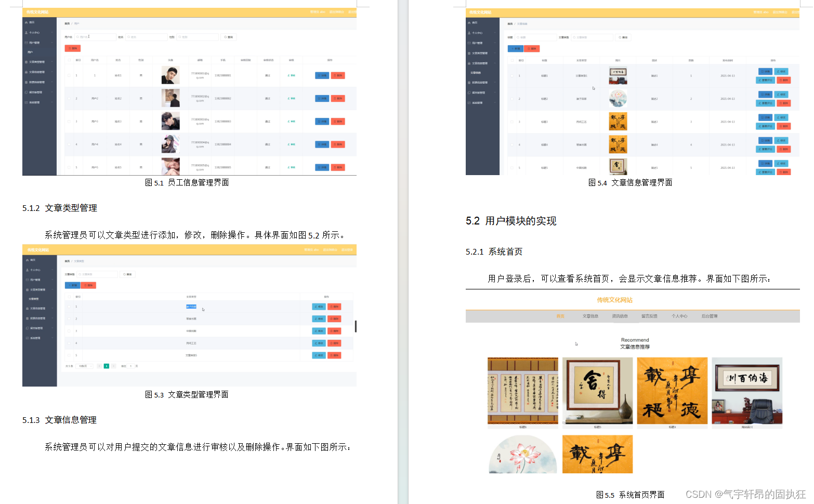Select 文章类型 submenu item in figure 5.3 sidebar

pos(34,299)
